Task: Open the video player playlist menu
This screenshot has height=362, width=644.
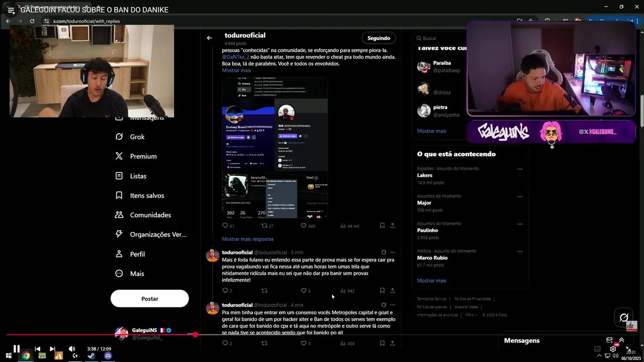Action: pyautogui.click(x=11, y=10)
